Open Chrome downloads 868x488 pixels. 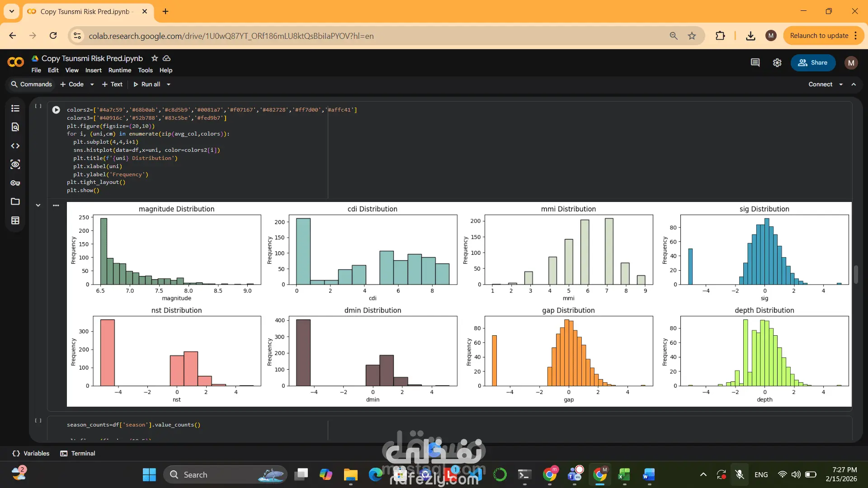750,36
